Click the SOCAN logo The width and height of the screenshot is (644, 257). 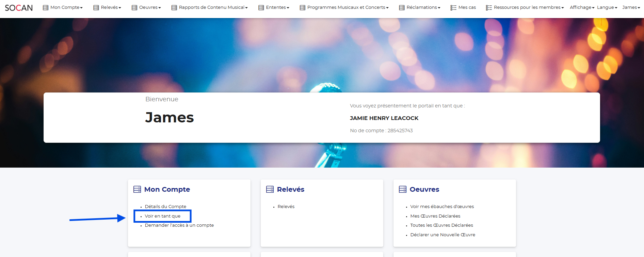(x=19, y=7)
